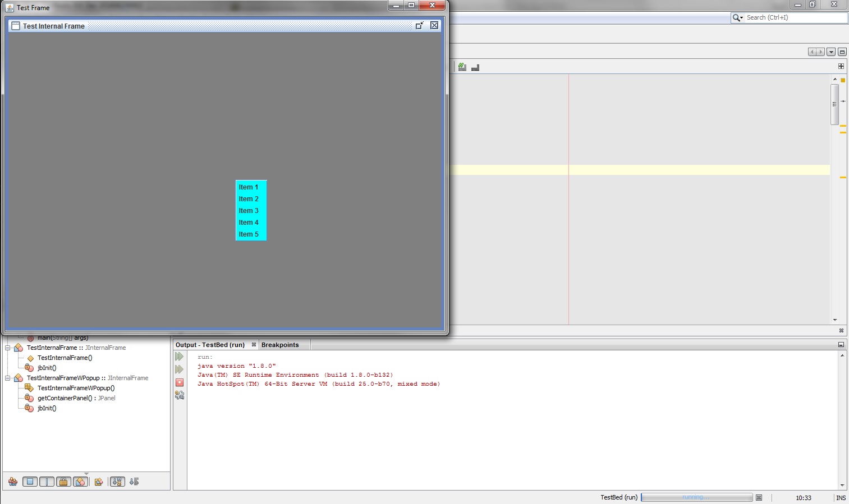Viewport: 849px width, 504px height.
Task: Click the Search (Ctrl+I) field
Action: (x=794, y=18)
